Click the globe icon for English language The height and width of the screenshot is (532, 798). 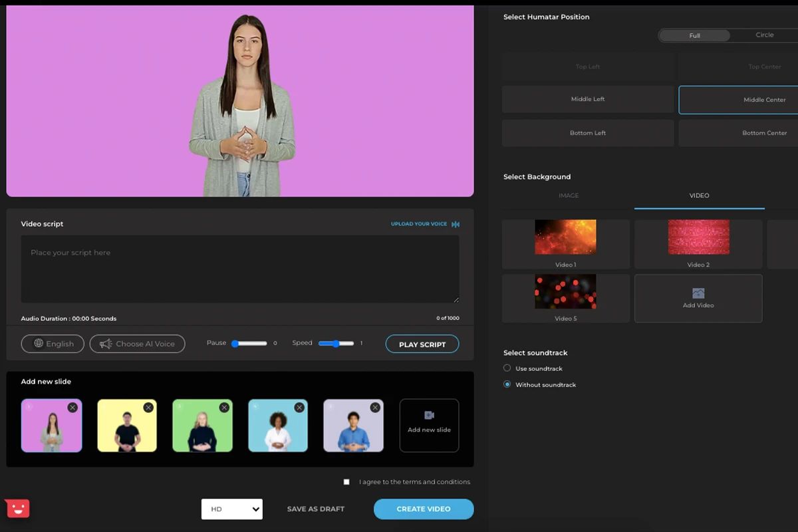point(39,344)
